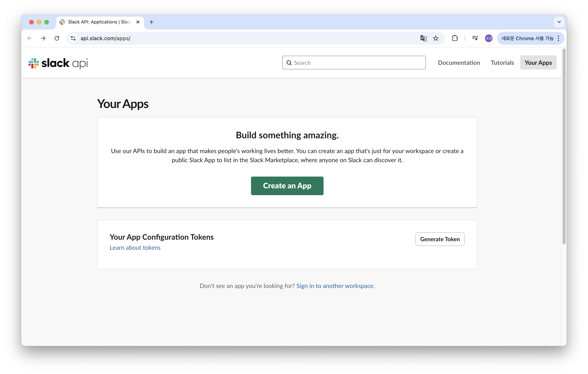The height and width of the screenshot is (374, 588).
Task: Click the Slack API logo
Action: (x=58, y=63)
